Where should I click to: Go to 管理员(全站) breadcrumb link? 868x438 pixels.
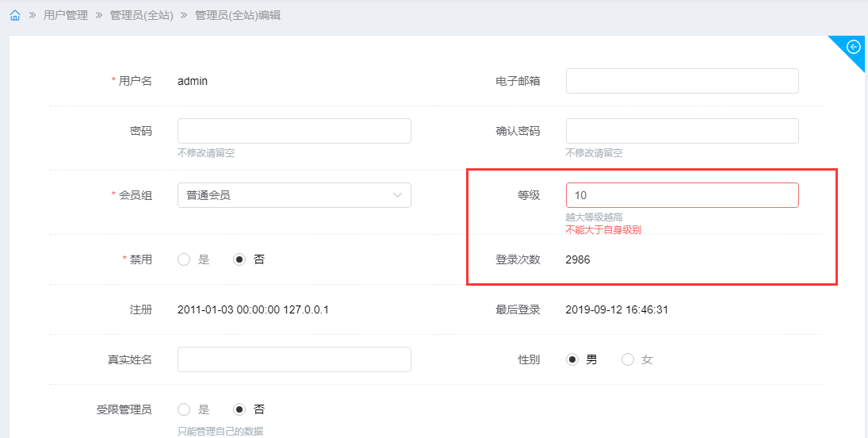[141, 15]
